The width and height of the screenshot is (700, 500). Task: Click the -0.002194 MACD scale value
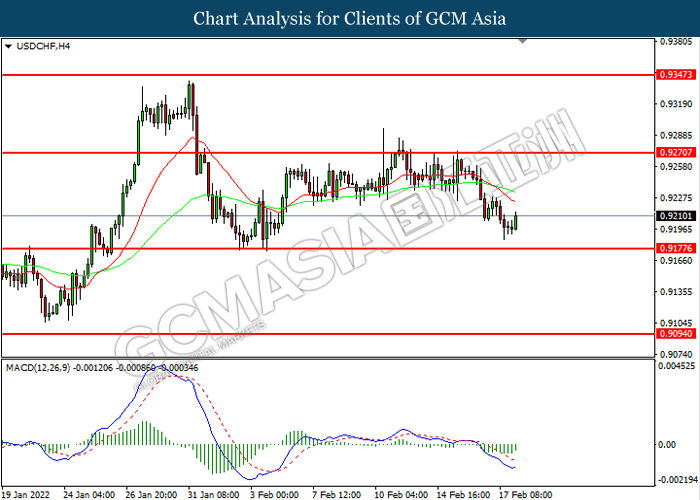(678, 479)
